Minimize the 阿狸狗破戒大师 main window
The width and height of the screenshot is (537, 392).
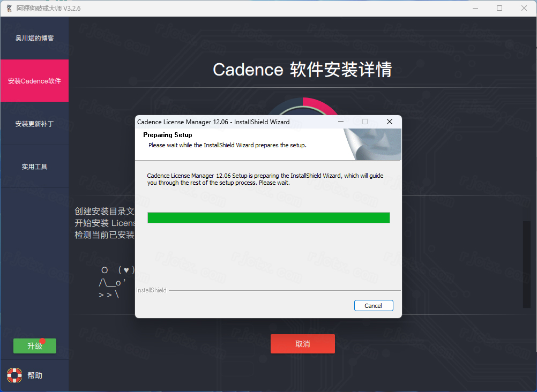475,8
